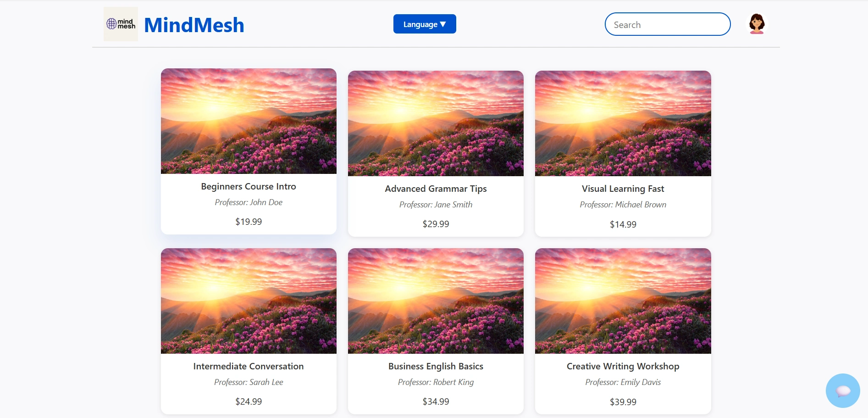Select the Visual Learning Fast title text
This screenshot has height=418, width=868.
tap(623, 189)
